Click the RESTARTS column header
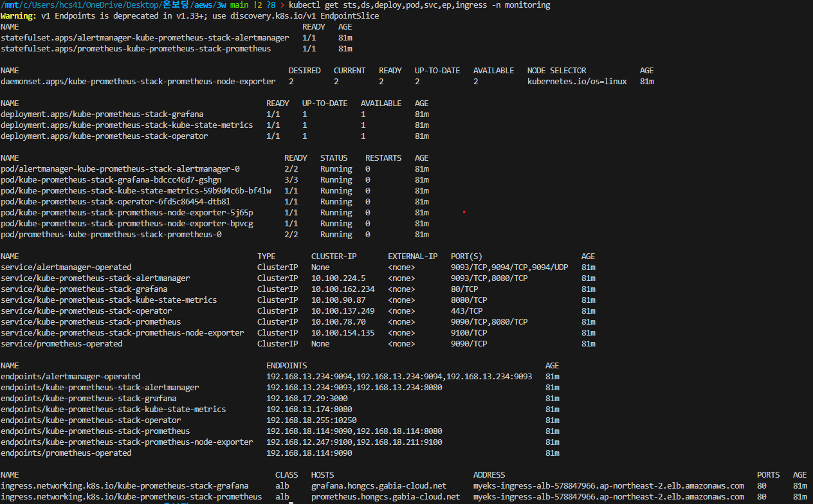The width and height of the screenshot is (813, 504). point(383,158)
